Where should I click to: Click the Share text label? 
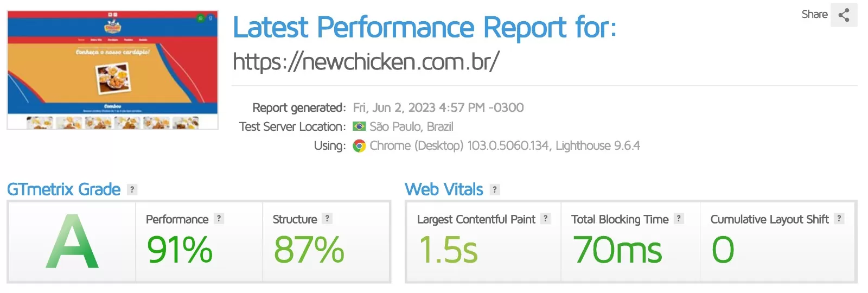[814, 15]
